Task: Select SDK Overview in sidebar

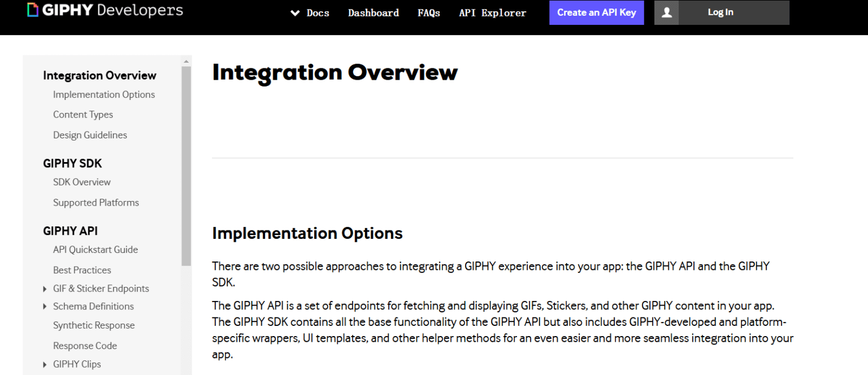Action: click(82, 182)
